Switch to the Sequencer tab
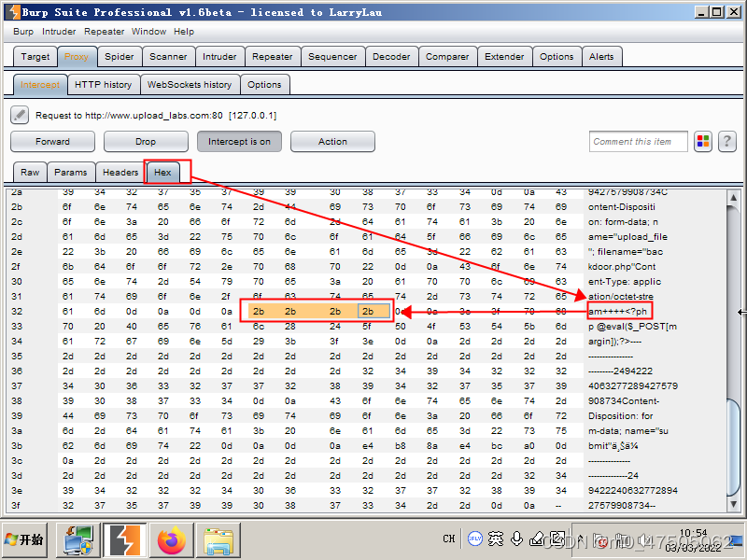 pyautogui.click(x=332, y=57)
